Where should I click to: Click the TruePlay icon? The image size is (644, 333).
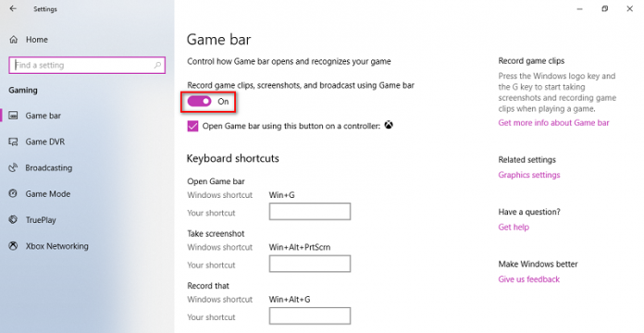pos(13,219)
